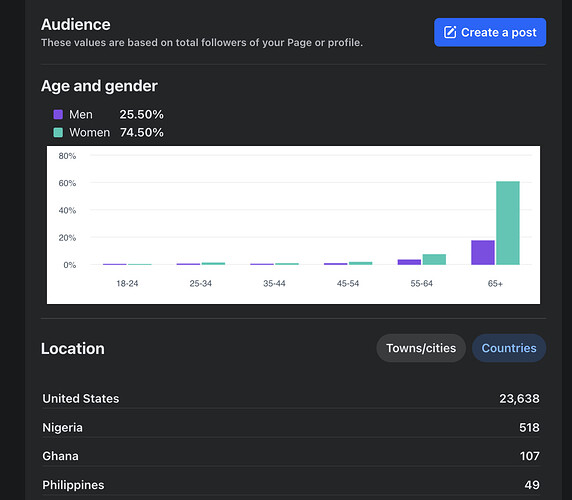Click the Women 74.50% legend entry

[108, 132]
